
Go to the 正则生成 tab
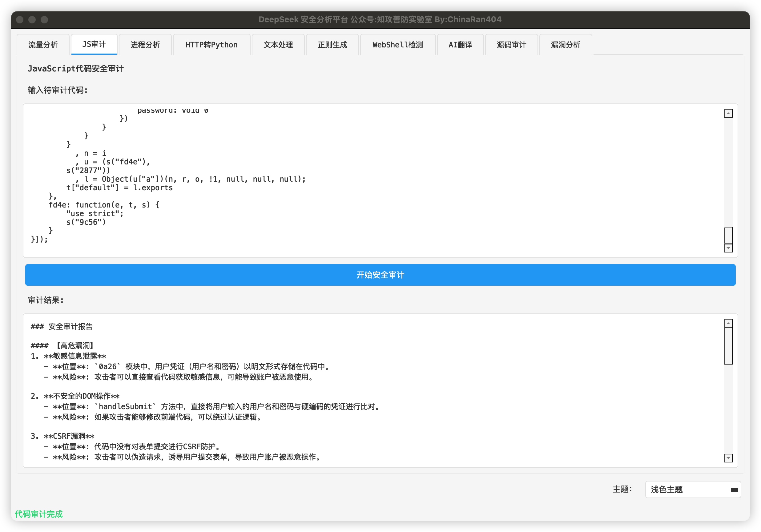(332, 45)
